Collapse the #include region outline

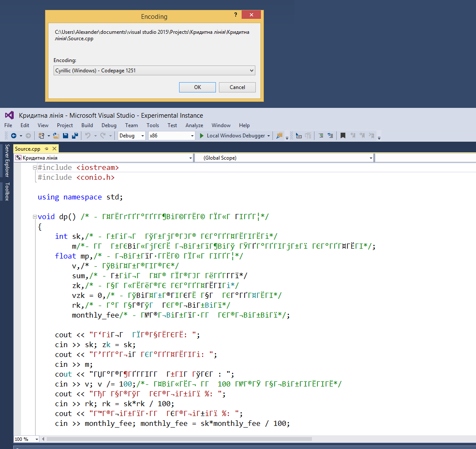click(x=35, y=168)
